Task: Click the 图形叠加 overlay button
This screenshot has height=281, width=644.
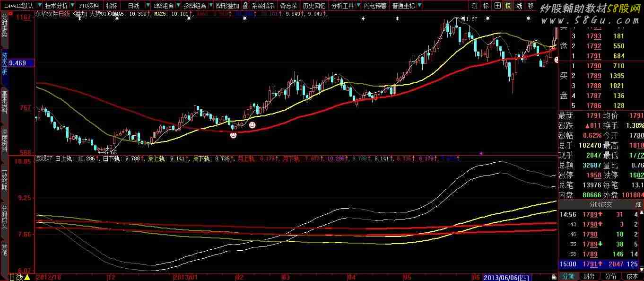Action: (x=227, y=6)
